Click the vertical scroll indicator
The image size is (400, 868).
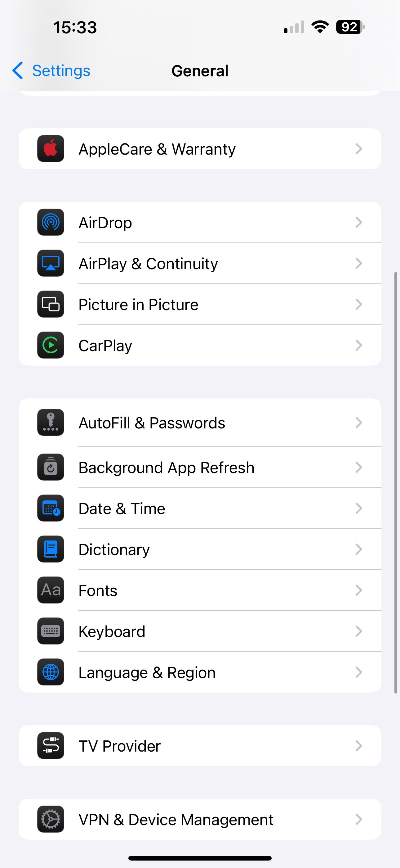point(396,482)
